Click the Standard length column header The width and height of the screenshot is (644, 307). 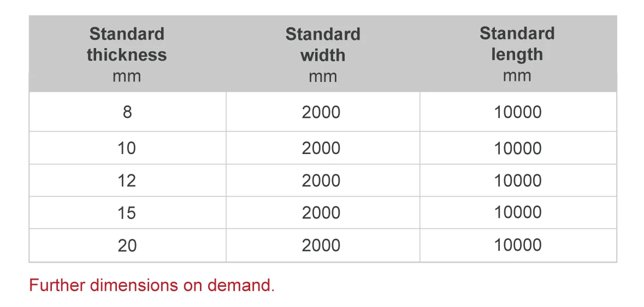click(x=517, y=44)
